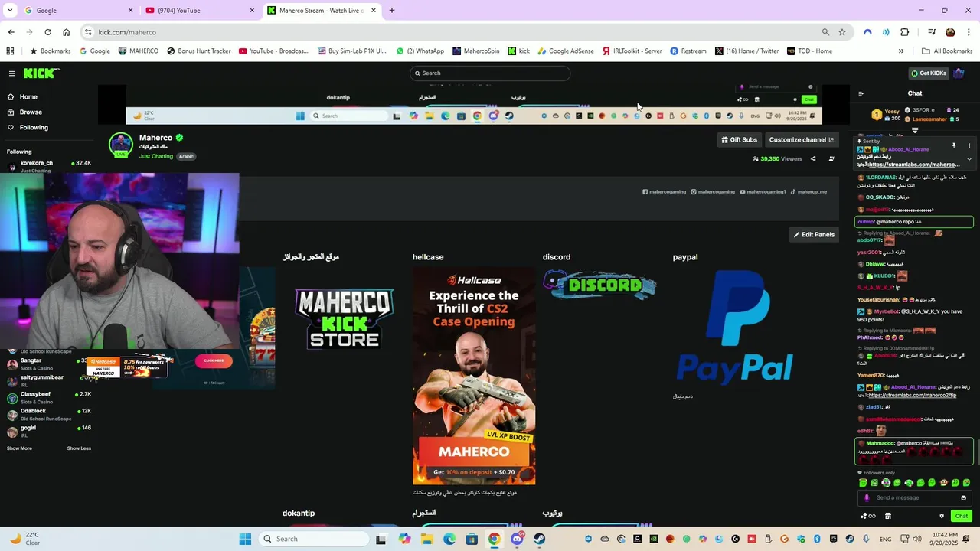The image size is (980, 551).
Task: Click the channel points infinity icon
Action: click(x=868, y=516)
